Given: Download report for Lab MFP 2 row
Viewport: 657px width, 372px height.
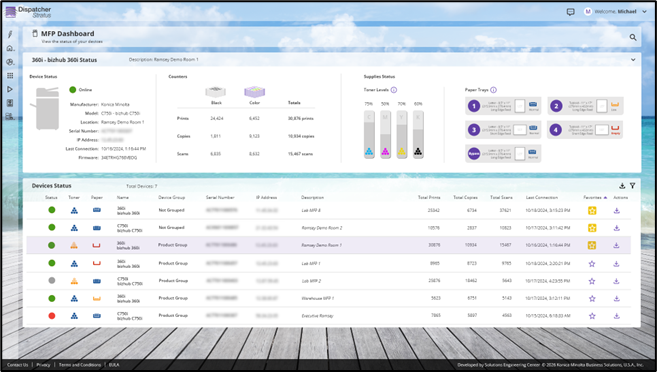Looking at the screenshot, I should [x=616, y=281].
